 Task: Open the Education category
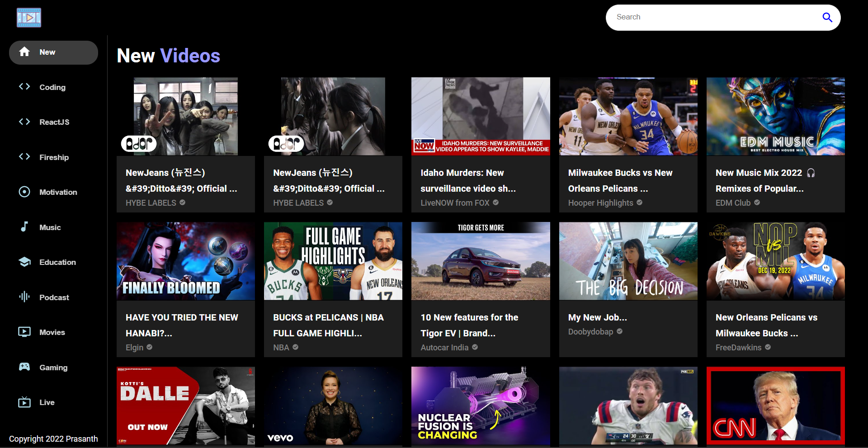[x=53, y=262]
